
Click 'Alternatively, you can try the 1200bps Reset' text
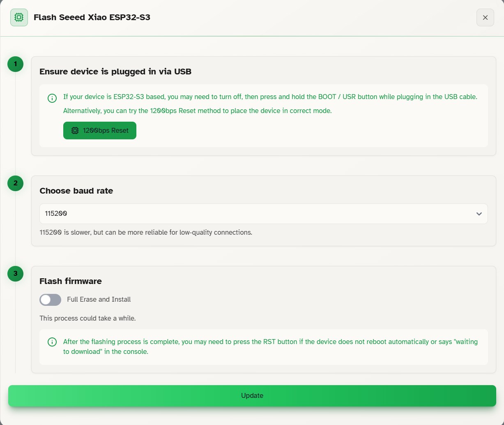(x=197, y=111)
